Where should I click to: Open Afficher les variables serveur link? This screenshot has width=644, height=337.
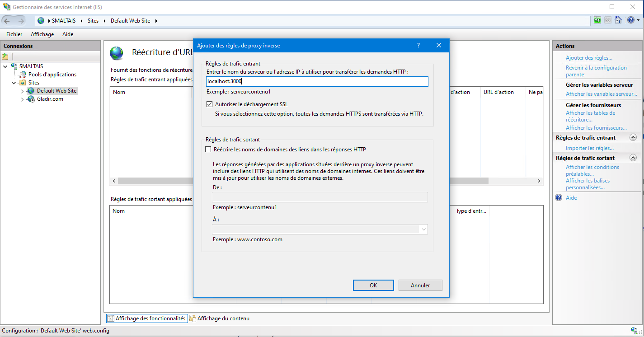[x=602, y=94]
